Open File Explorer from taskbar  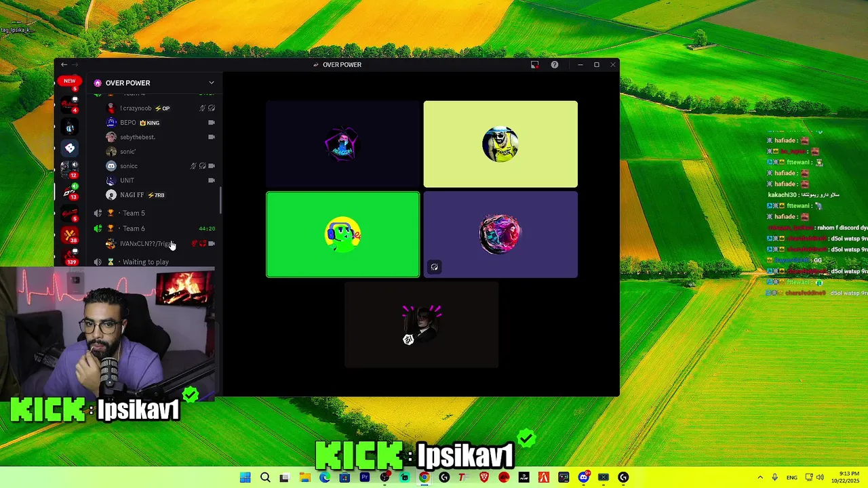tap(305, 477)
